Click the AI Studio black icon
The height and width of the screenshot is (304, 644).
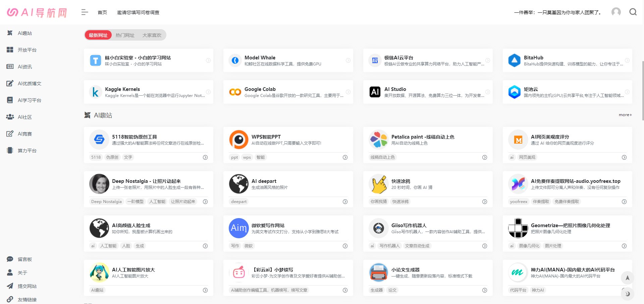click(x=375, y=92)
